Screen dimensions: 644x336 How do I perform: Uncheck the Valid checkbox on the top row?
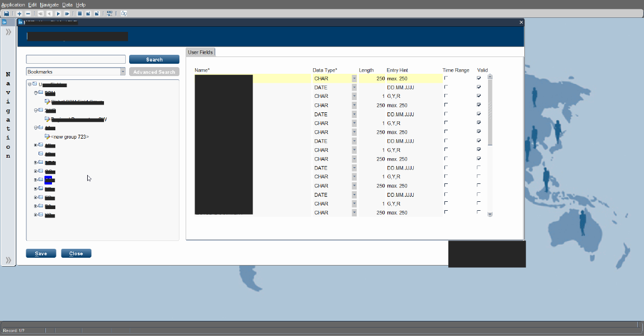point(479,78)
